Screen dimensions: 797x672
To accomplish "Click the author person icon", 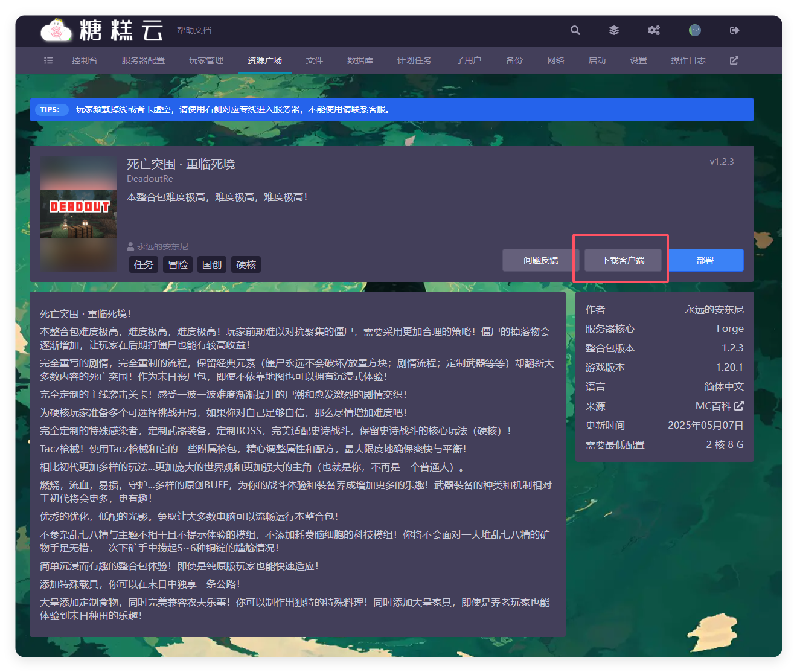I will (130, 246).
